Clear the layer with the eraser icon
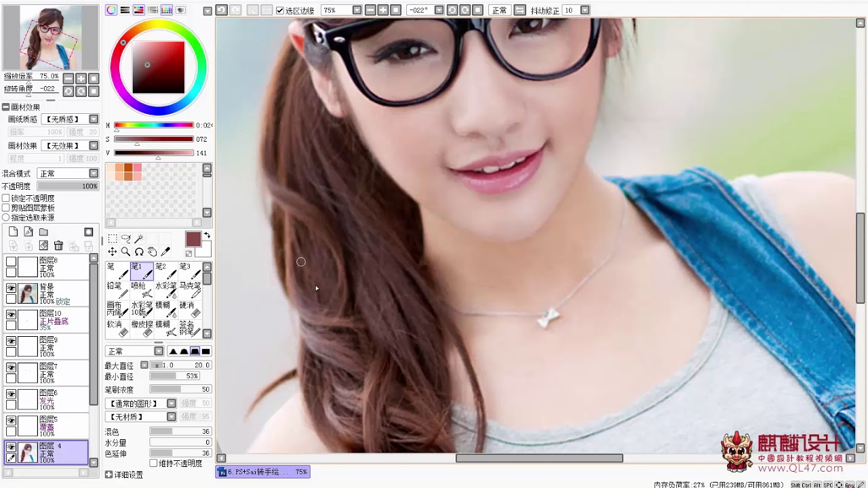This screenshot has height=488, width=868. 43,245
